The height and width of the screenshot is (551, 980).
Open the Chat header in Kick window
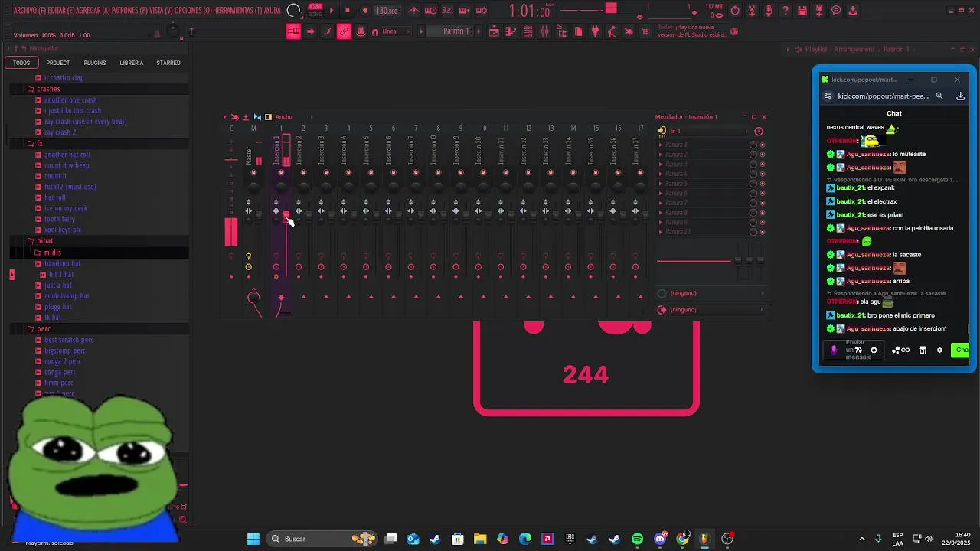click(x=894, y=113)
